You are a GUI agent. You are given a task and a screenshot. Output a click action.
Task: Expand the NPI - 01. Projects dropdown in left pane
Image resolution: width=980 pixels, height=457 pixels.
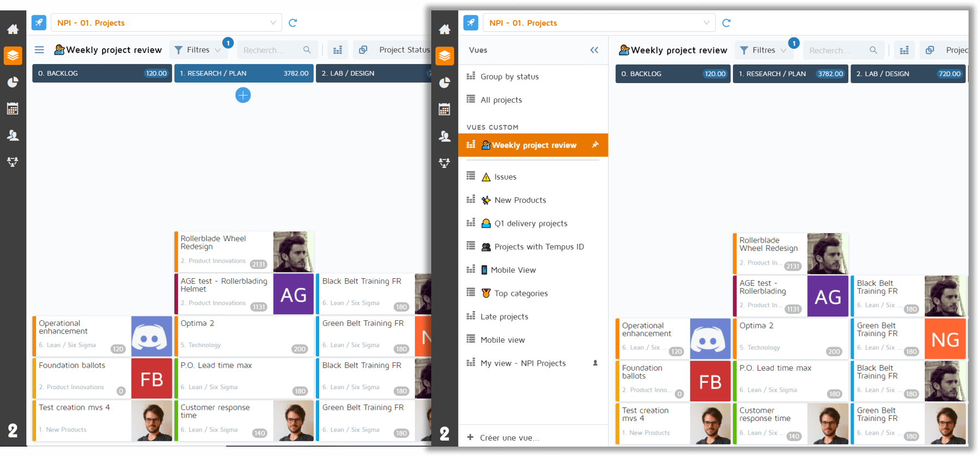273,23
